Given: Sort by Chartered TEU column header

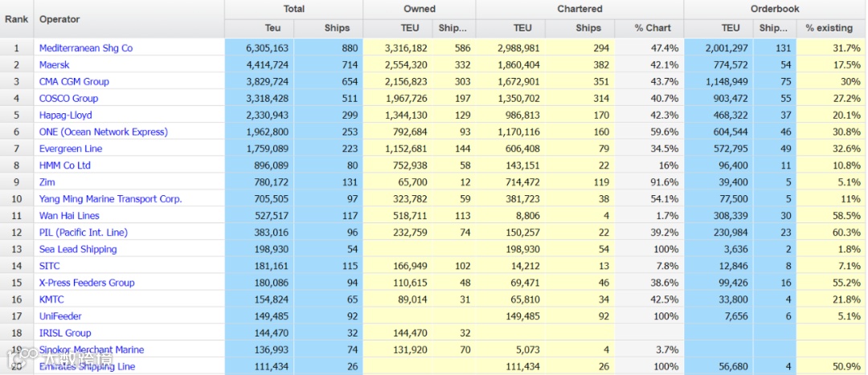Looking at the screenshot, I should (510, 28).
